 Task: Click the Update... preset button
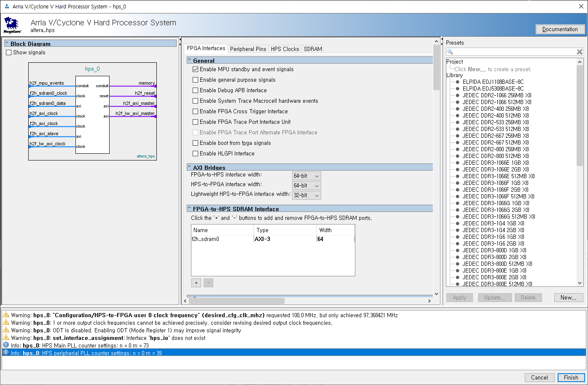[494, 297]
